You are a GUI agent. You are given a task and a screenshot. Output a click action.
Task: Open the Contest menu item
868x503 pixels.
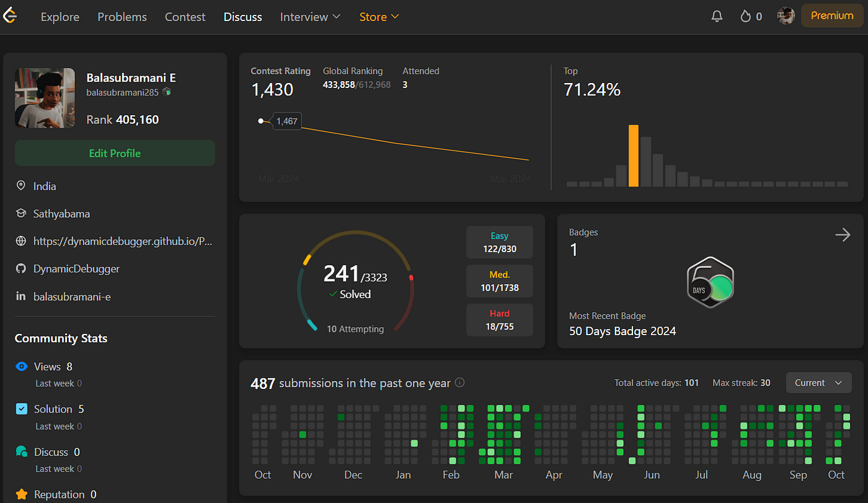point(185,17)
